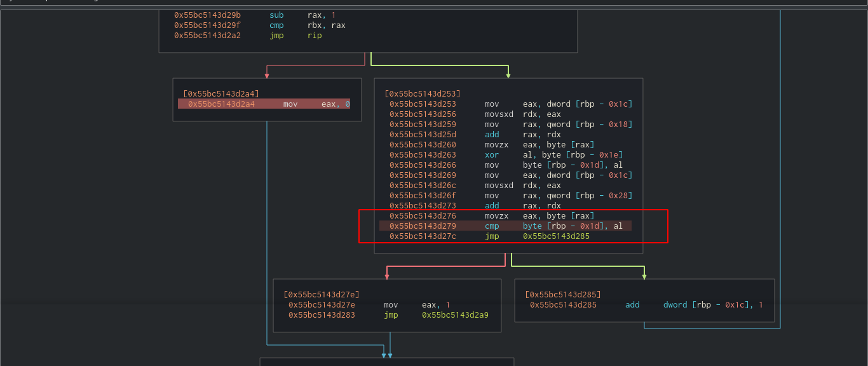Select the block header [0x55bc5143d253]
The image size is (868, 366).
423,94
